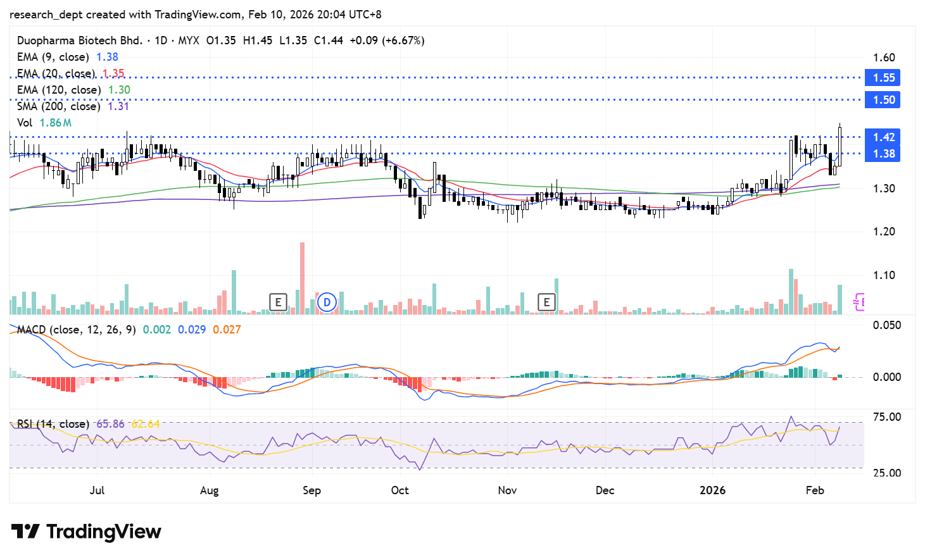The image size is (925, 560).
Task: Select the Vol indicator legend
Action: (25, 123)
